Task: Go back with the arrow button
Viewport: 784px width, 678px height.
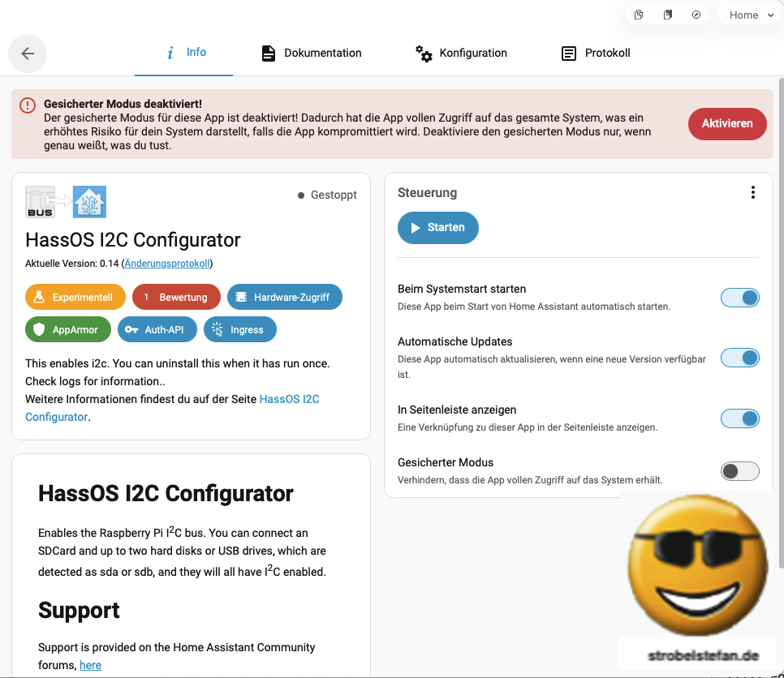Action: (x=28, y=54)
